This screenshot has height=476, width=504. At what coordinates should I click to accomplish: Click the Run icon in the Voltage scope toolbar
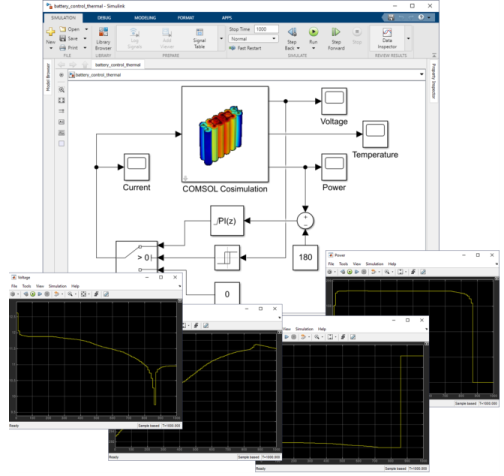coord(33,294)
